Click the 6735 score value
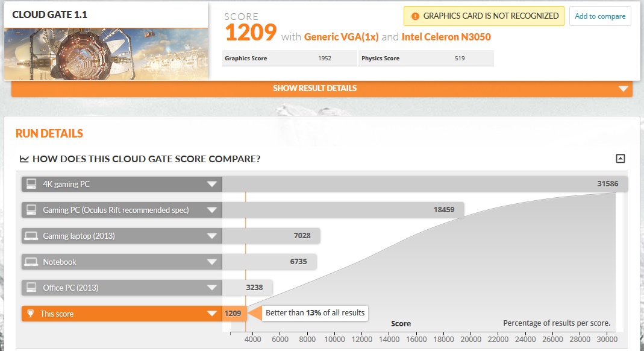Image resolution: width=644 pixels, height=351 pixels. (x=299, y=261)
